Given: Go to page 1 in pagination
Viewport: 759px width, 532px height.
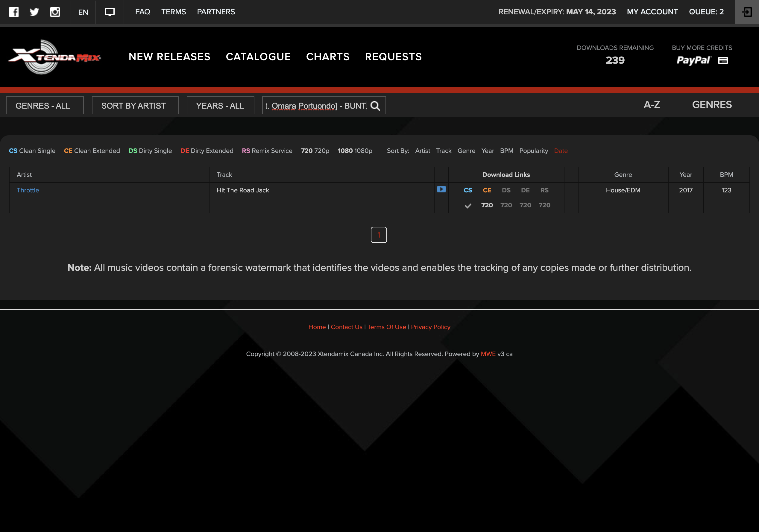Looking at the screenshot, I should coord(379,235).
